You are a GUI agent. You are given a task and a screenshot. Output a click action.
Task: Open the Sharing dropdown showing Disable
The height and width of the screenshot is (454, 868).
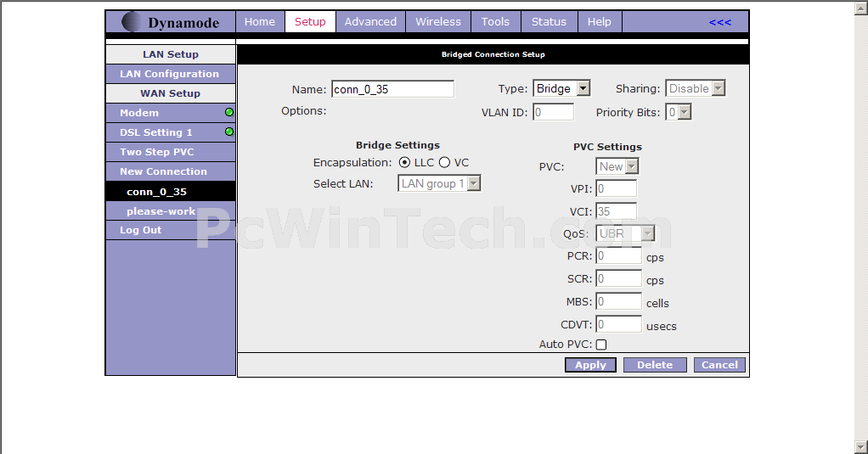[696, 88]
